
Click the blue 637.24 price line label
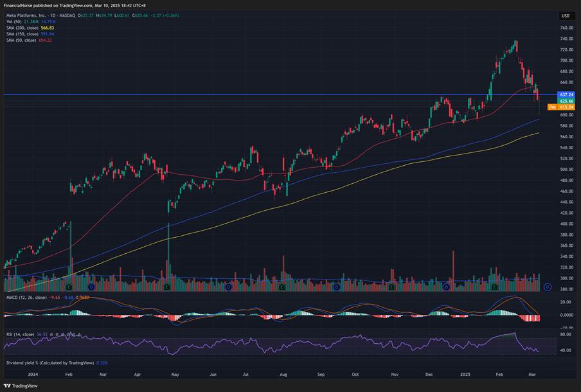pyautogui.click(x=567, y=95)
